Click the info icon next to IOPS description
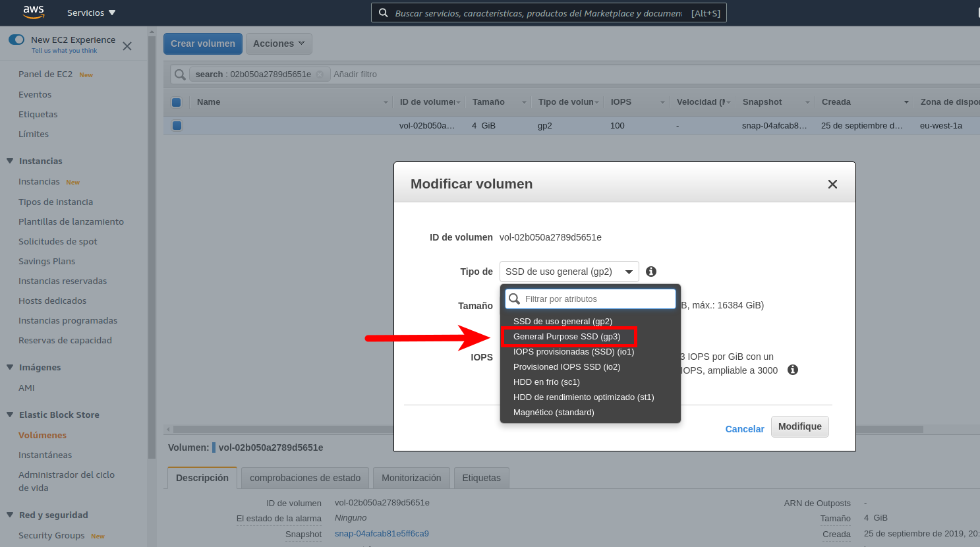This screenshot has height=547, width=980. pyautogui.click(x=793, y=370)
